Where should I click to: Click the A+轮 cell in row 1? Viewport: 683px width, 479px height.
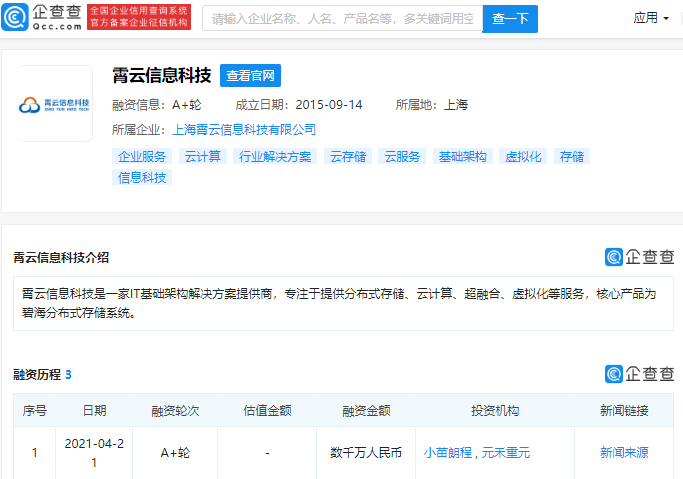point(175,453)
